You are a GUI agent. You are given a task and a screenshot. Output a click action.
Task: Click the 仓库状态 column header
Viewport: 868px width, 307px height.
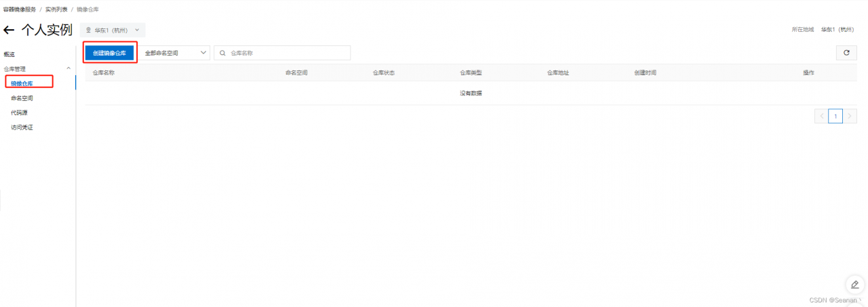383,73
